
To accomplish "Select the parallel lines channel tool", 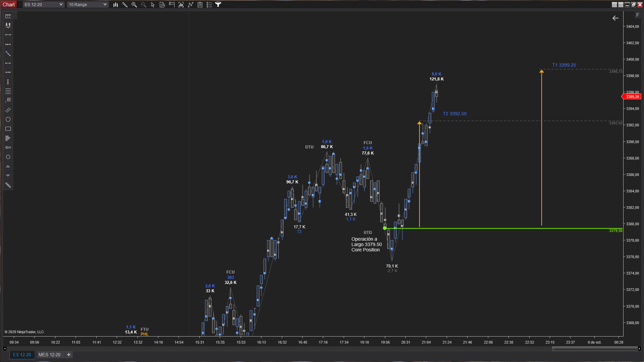I will point(8,110).
